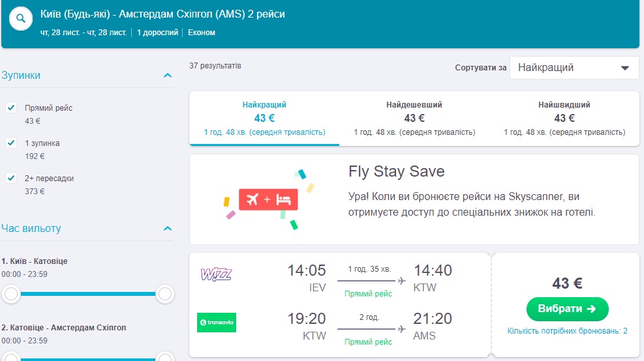Image resolution: width=644 pixels, height=361 pixels.
Task: Click the Transavia airline logo
Action: 216,323
